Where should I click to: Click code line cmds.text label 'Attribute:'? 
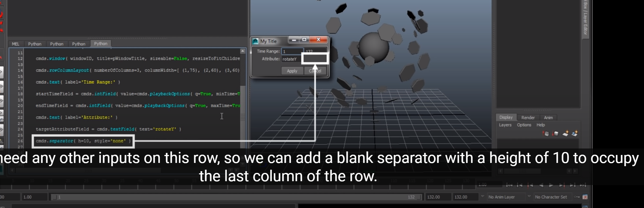(76, 117)
